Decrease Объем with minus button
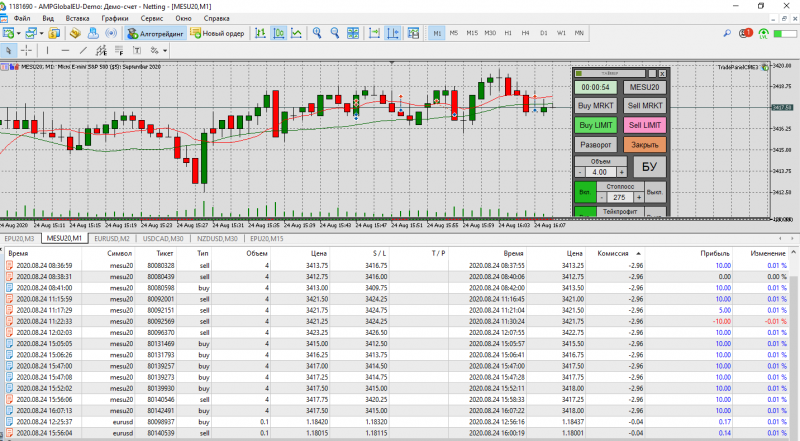Screen dimensions: 800x441 pyautogui.click(x=580, y=173)
